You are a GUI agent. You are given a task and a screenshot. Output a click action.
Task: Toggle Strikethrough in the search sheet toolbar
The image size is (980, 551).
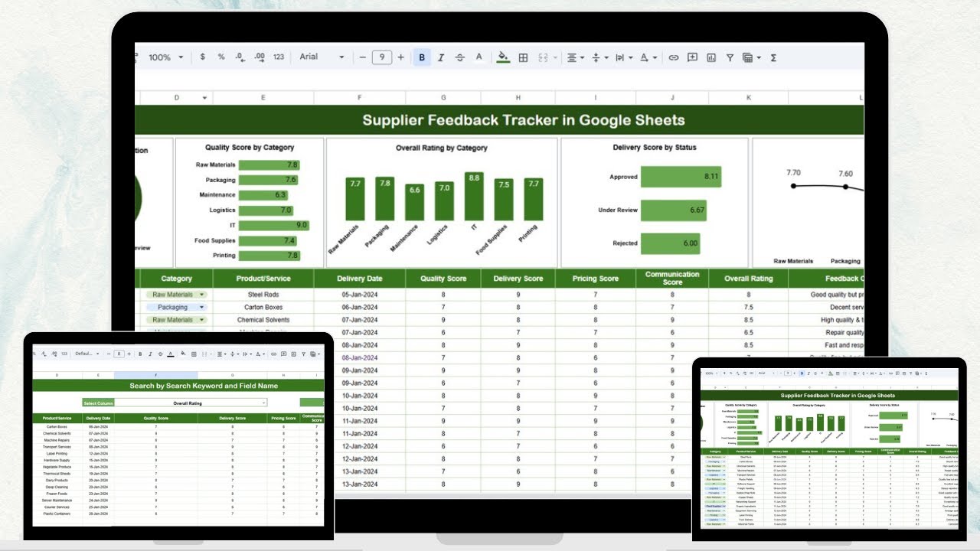(x=160, y=354)
